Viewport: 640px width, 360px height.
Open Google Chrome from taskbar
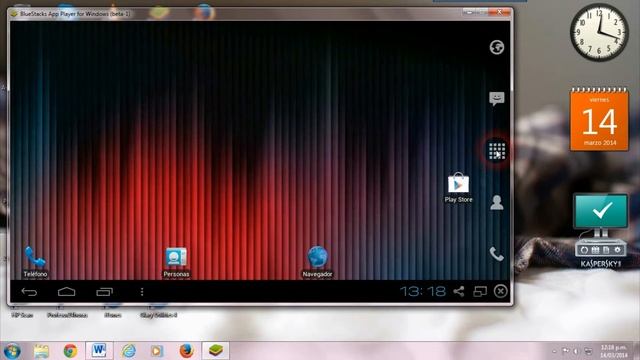70,351
